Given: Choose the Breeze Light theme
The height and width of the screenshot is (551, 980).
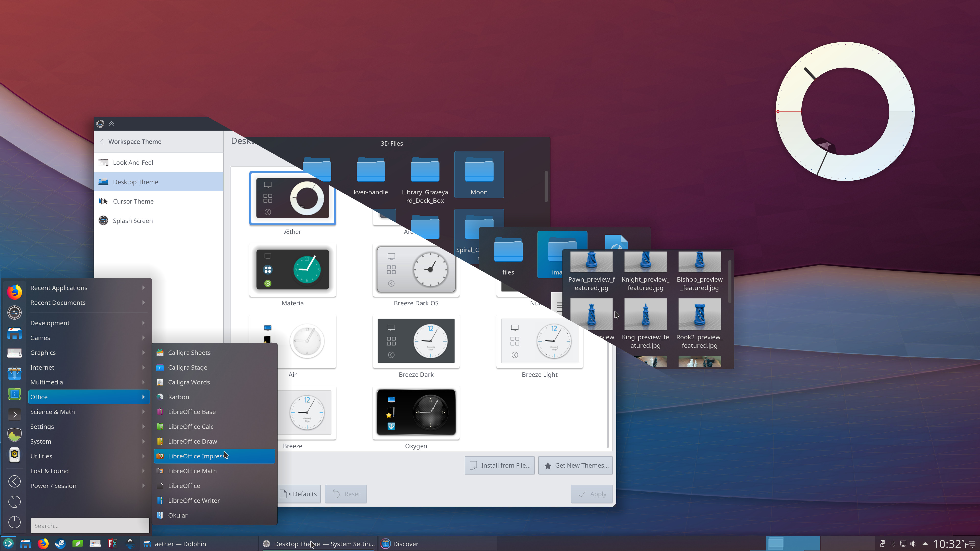Looking at the screenshot, I should (x=540, y=341).
